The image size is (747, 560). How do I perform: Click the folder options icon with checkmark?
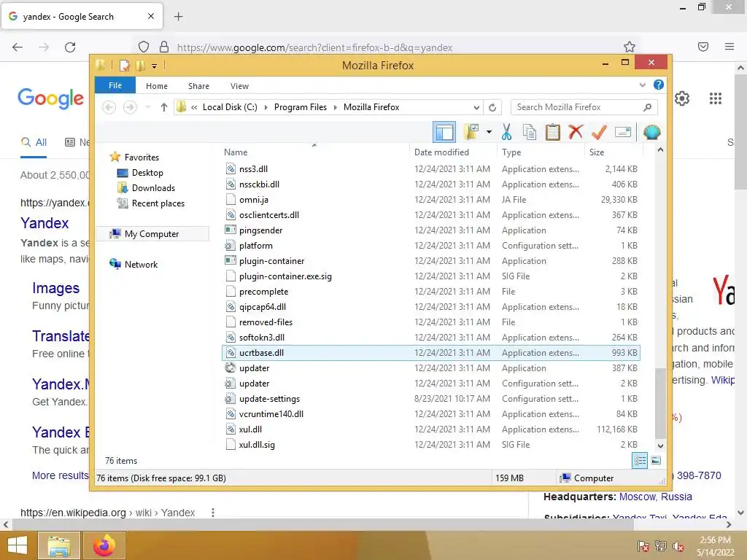pyautogui.click(x=471, y=132)
